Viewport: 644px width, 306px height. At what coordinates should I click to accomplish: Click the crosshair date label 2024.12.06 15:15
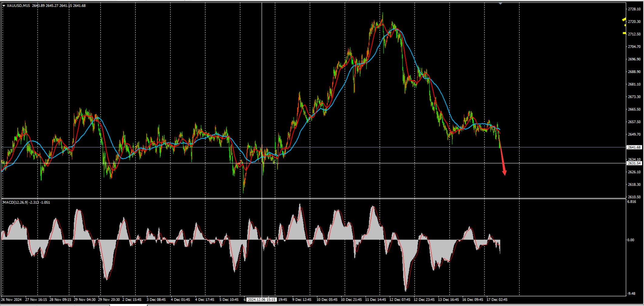coord(261,300)
